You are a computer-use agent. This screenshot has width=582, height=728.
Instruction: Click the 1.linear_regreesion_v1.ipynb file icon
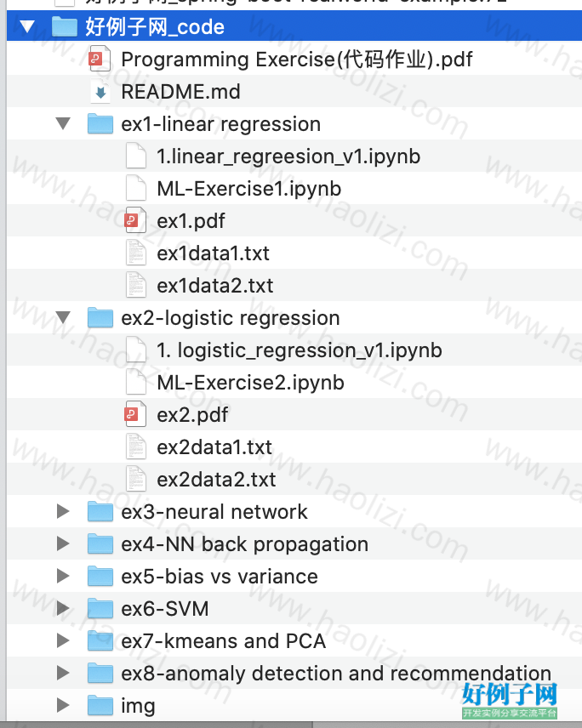[136, 156]
